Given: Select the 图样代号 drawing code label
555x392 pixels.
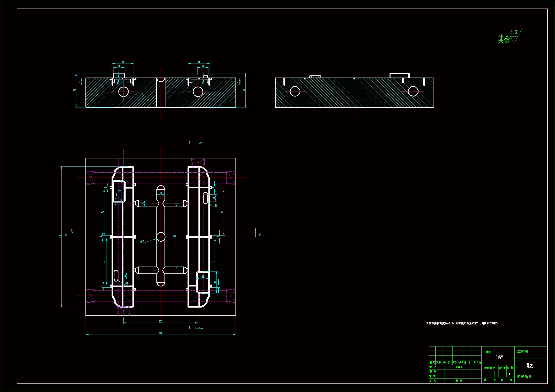Looking at the screenshot, I should pos(524,377).
